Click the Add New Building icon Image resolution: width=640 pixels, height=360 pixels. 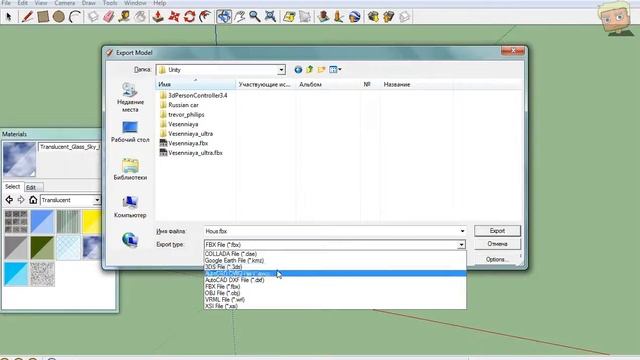click(x=324, y=17)
